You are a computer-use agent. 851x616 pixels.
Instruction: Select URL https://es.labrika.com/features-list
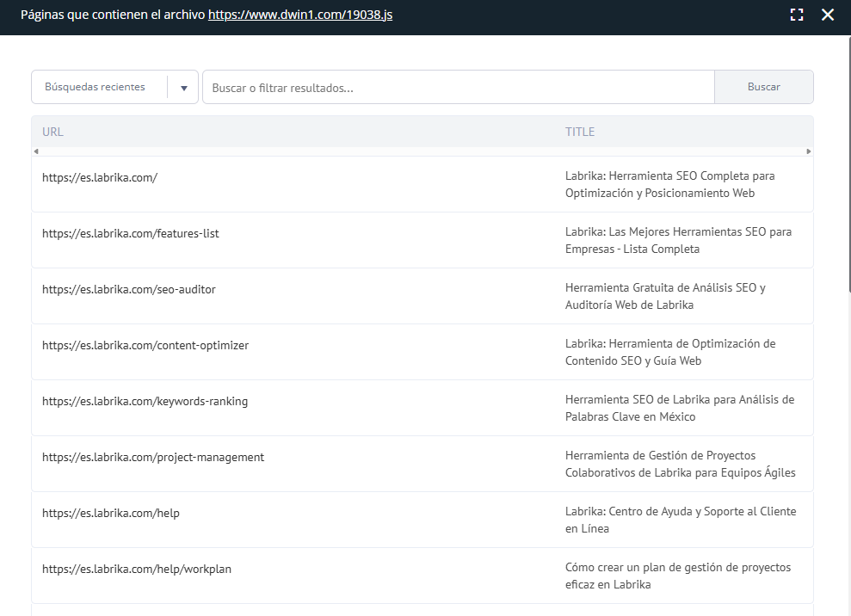point(130,233)
